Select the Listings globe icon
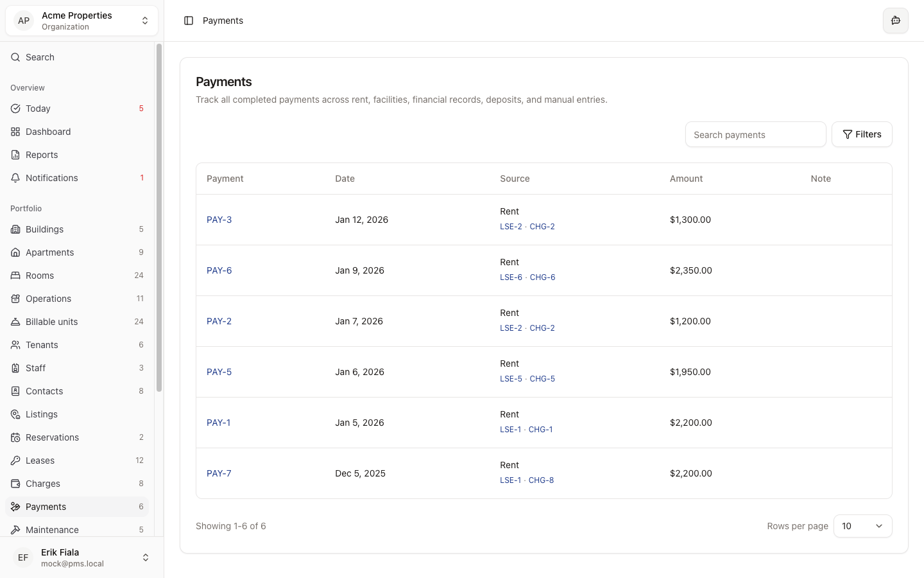This screenshot has height=578, width=924. (15, 414)
